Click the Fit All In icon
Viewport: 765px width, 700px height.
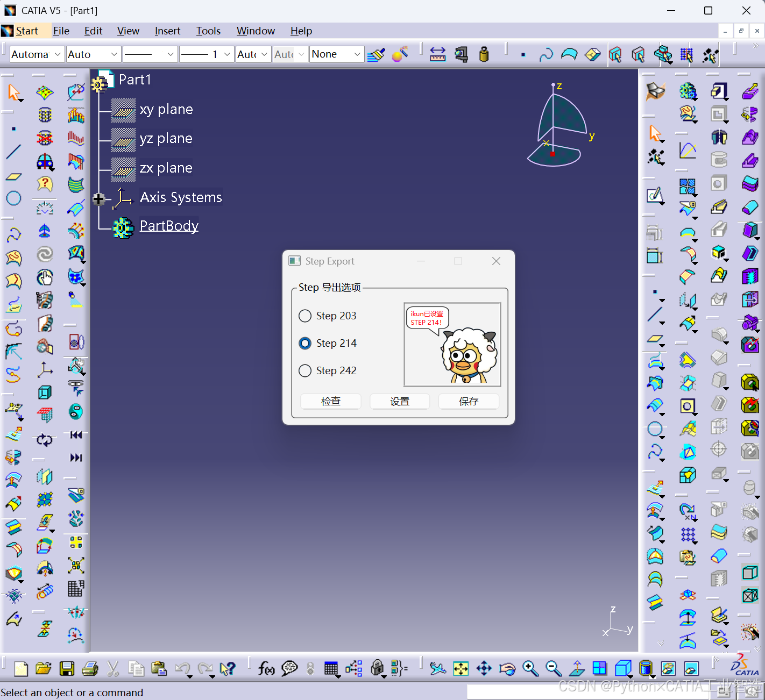point(460,668)
